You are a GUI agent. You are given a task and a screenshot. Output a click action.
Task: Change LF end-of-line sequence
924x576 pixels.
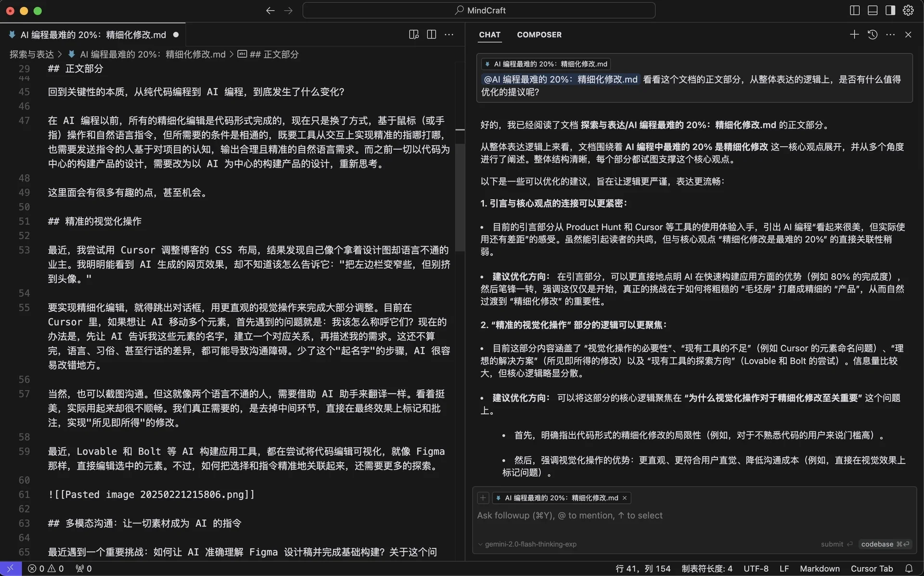784,569
